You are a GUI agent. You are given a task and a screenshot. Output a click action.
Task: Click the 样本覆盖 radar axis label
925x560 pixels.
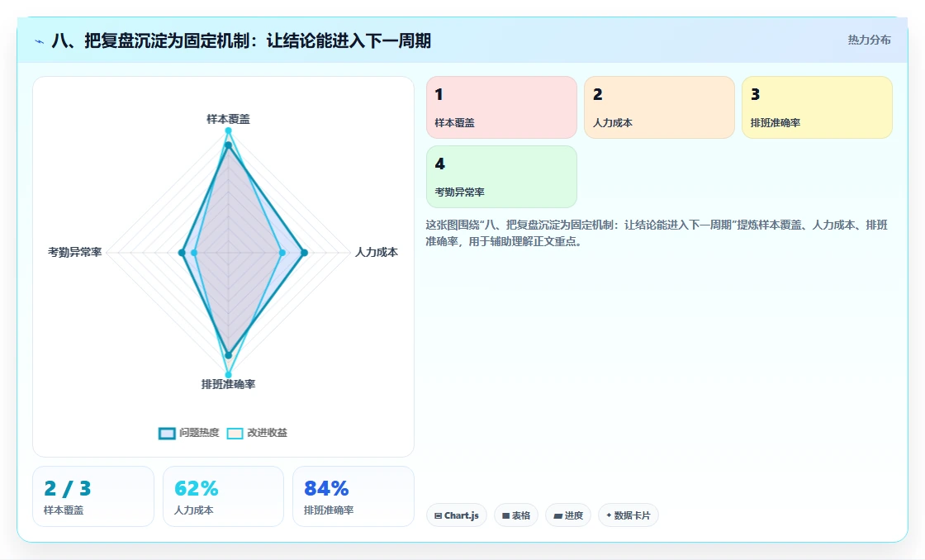pyautogui.click(x=228, y=119)
